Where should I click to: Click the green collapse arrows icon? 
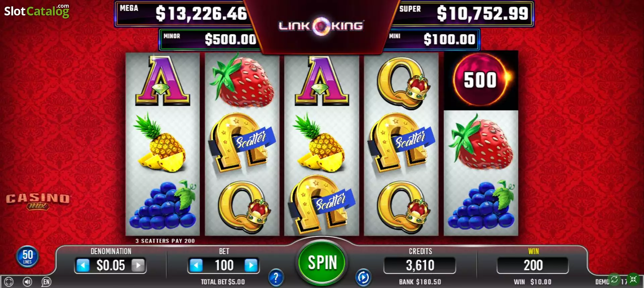click(x=633, y=279)
